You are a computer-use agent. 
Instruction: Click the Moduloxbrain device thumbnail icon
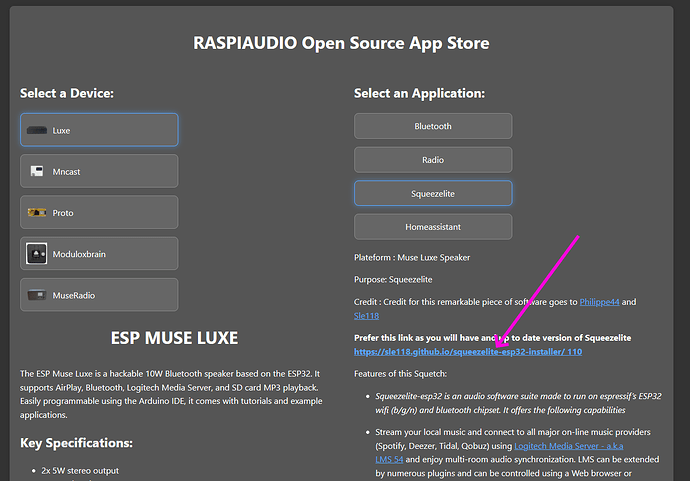tap(37, 254)
